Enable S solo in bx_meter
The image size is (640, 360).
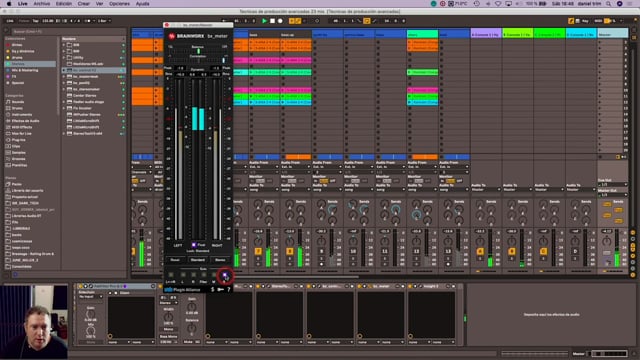pos(224,276)
